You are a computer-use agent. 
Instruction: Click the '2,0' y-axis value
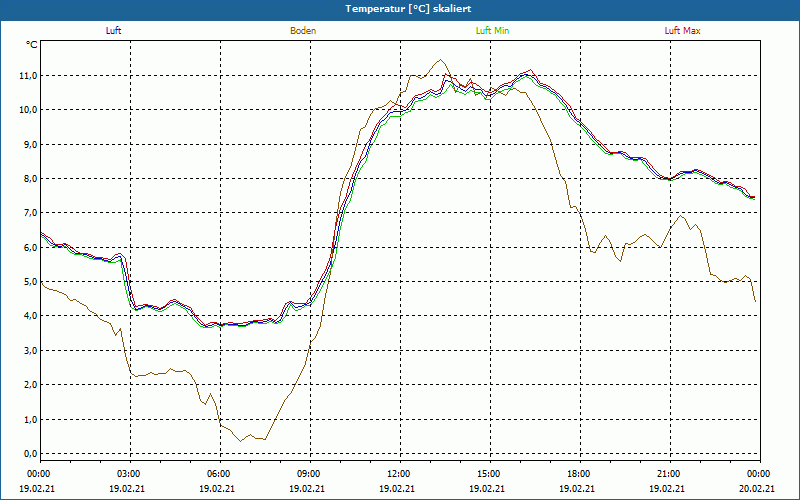30,385
